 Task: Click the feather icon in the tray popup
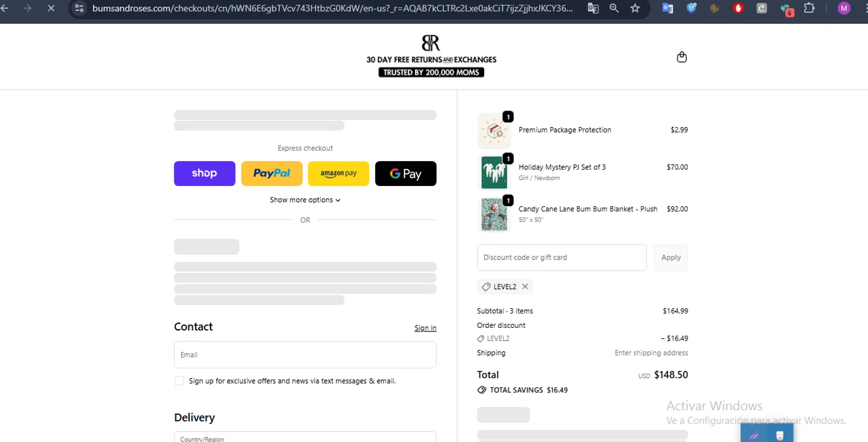tap(754, 436)
